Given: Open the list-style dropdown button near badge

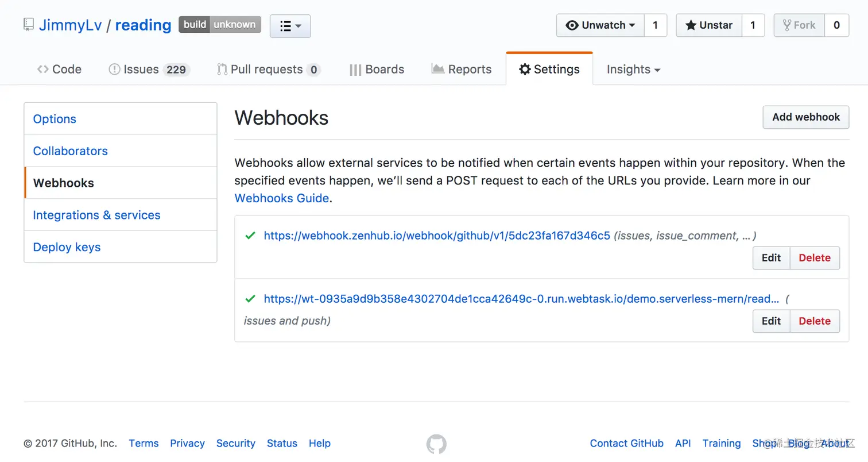Looking at the screenshot, I should tap(290, 26).
